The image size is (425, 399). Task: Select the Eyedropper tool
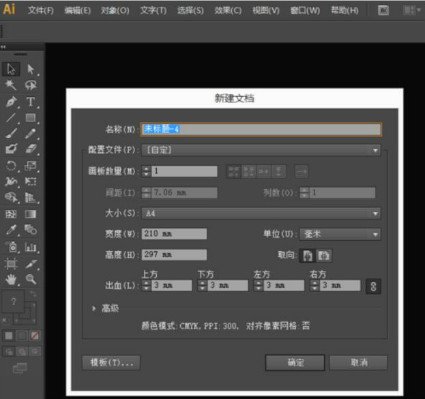coord(11,230)
